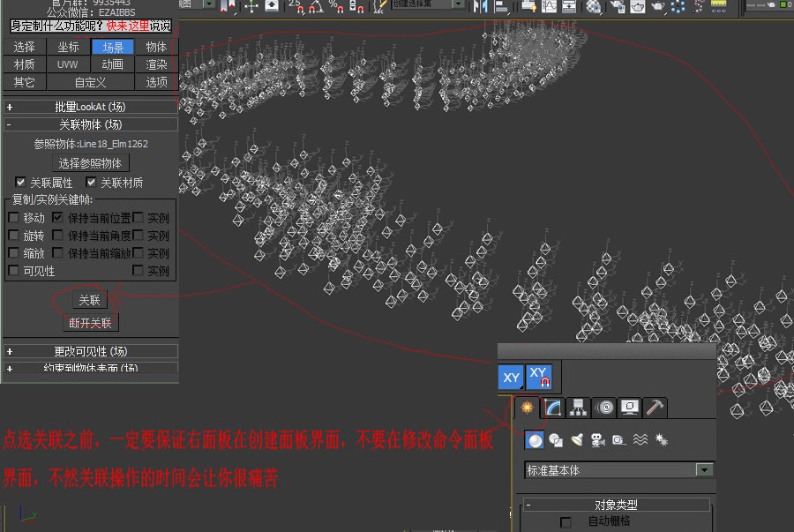The image size is (794, 532).
Task: Switch to the 材质 tab
Action: pyautogui.click(x=25, y=64)
